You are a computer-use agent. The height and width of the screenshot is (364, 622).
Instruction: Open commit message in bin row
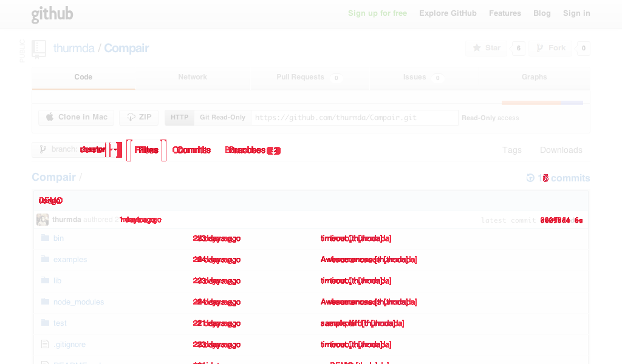tap(356, 238)
